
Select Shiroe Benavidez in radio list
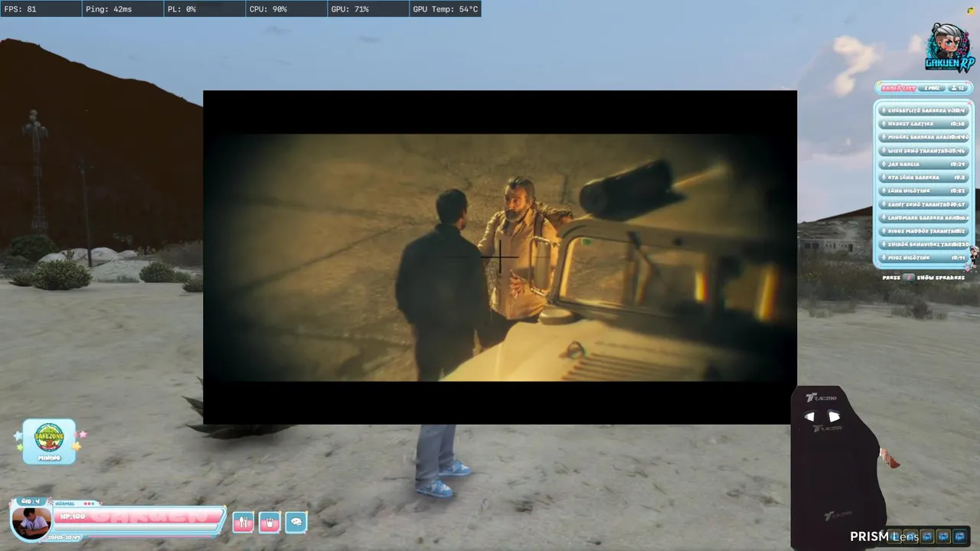pyautogui.click(x=924, y=244)
